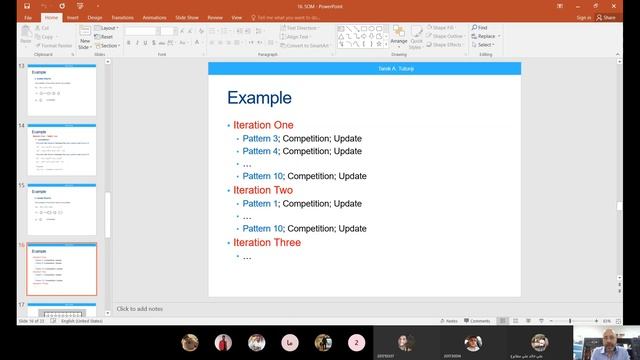Click the Share button
This screenshot has width=640, height=360.
point(606,18)
